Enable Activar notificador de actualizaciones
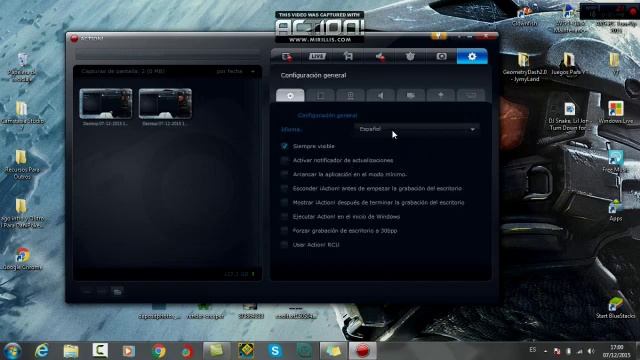Image resolution: width=640 pixels, height=360 pixels. (284, 160)
